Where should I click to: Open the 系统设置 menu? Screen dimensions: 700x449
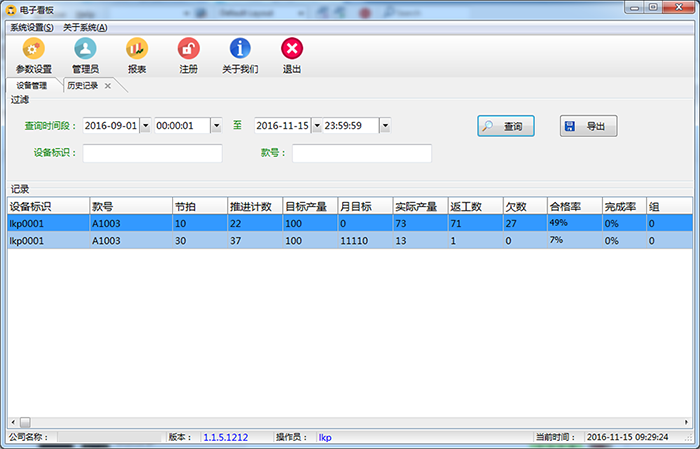[31, 27]
